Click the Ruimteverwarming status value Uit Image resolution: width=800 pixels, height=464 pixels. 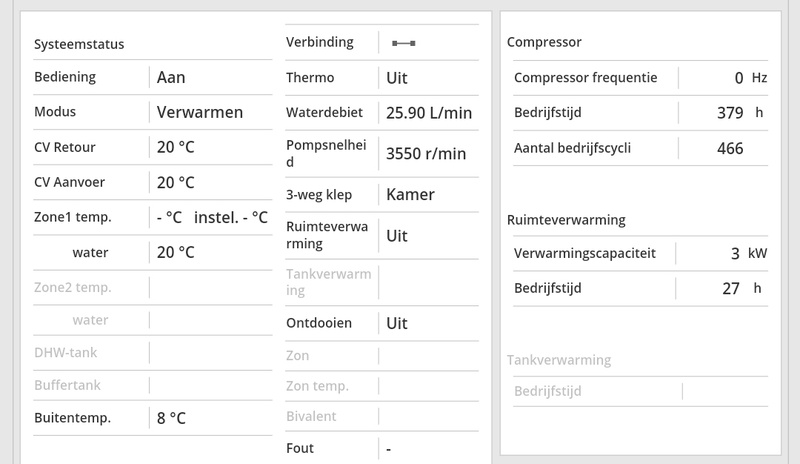pyautogui.click(x=397, y=236)
